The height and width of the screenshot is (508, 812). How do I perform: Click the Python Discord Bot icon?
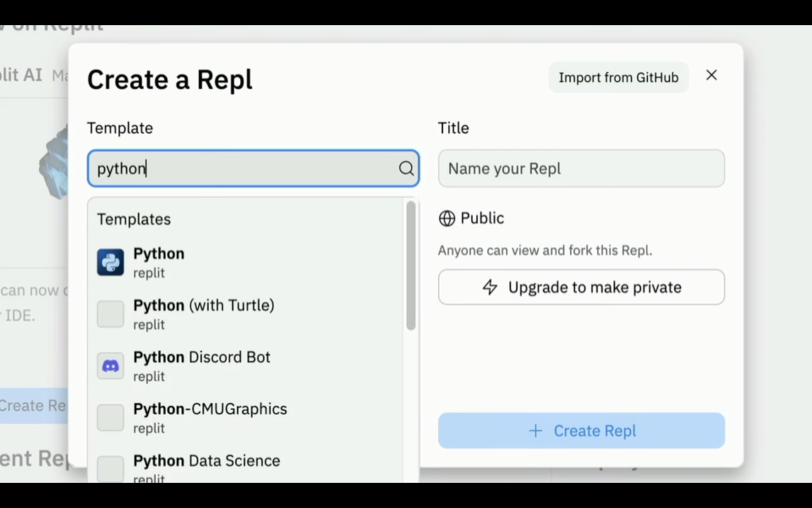tap(111, 366)
